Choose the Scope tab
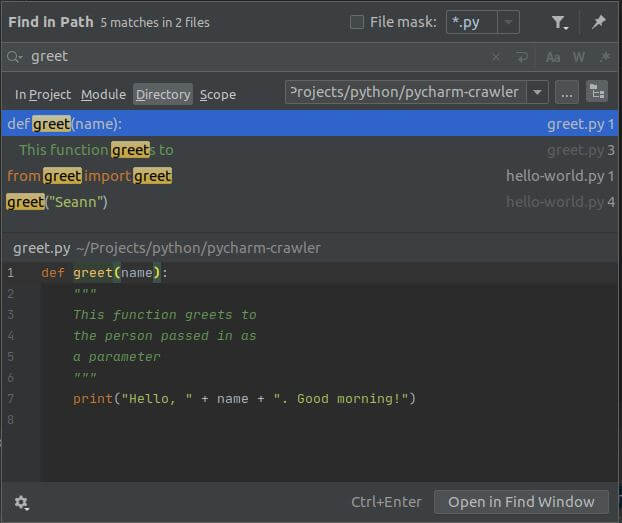Image resolution: width=622 pixels, height=523 pixels. pyautogui.click(x=217, y=94)
